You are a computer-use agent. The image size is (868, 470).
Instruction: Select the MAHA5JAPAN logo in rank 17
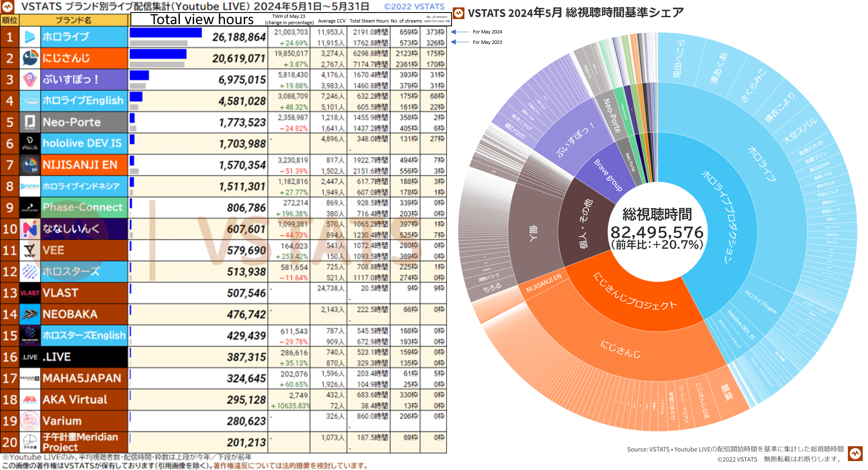30,378
